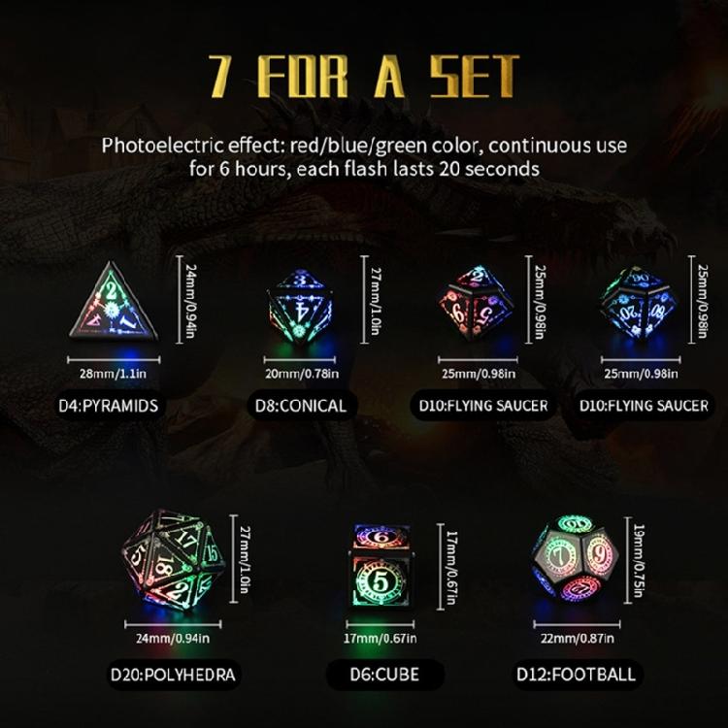728x728 pixels.
Task: Click the 17mm/0.67in width under the cube
Action: coord(381,639)
